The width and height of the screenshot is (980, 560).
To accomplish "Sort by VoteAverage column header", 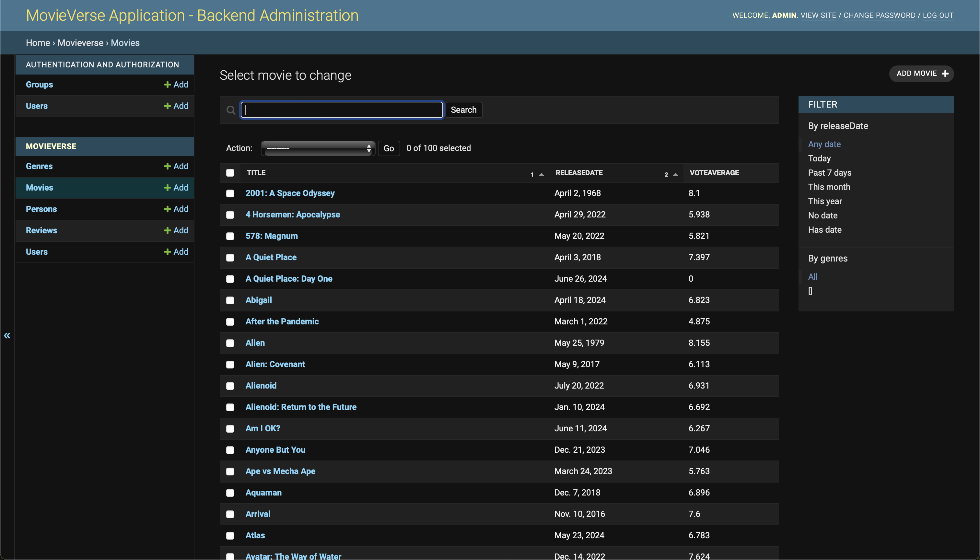I will pos(714,173).
